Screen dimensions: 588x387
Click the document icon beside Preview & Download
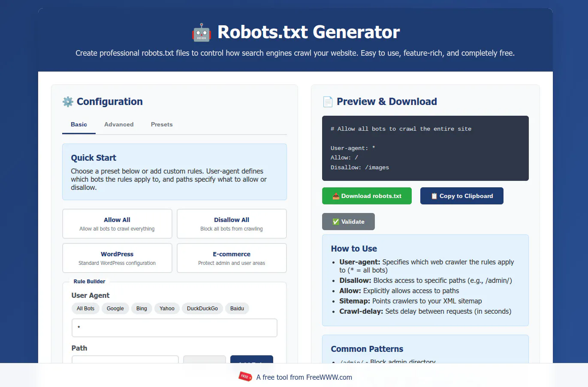328,102
